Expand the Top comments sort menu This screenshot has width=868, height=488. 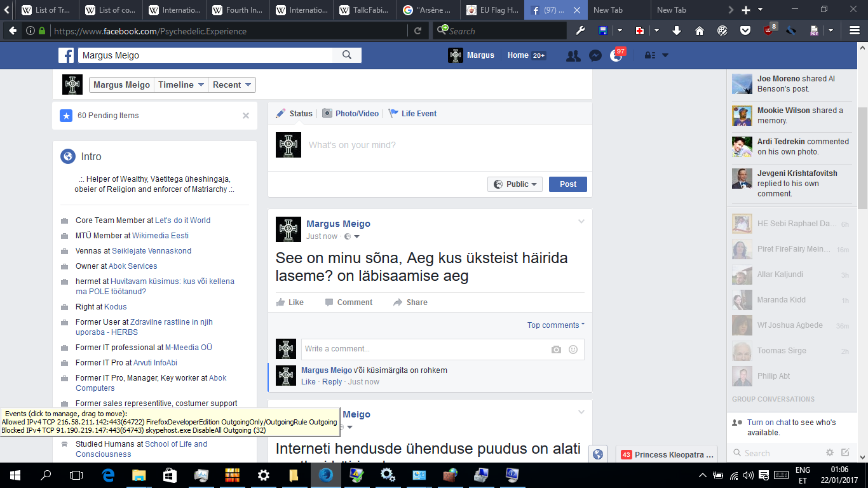click(556, 325)
